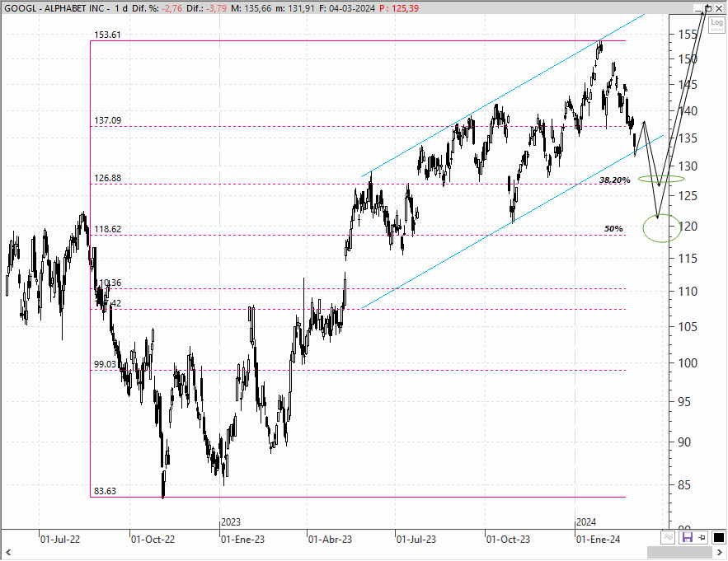Click the date F: 04-03-2024
Screen dimensions: 728x561
click(x=347, y=8)
